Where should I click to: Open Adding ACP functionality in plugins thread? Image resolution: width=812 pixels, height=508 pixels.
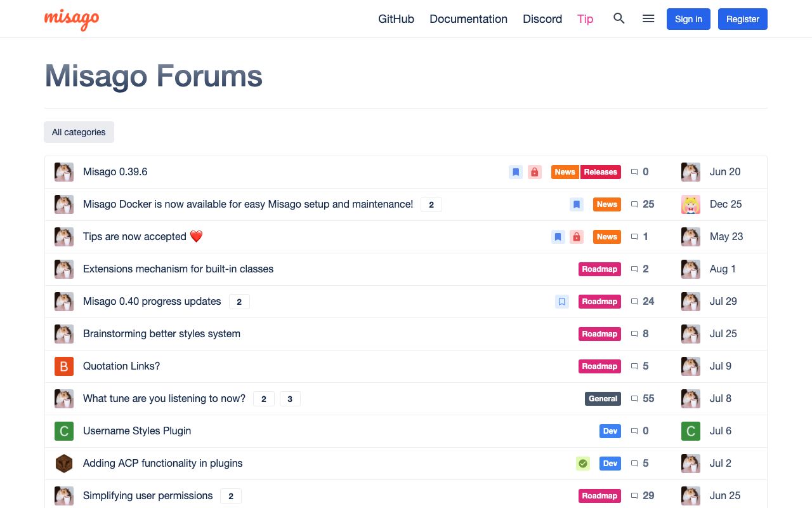coord(163,464)
